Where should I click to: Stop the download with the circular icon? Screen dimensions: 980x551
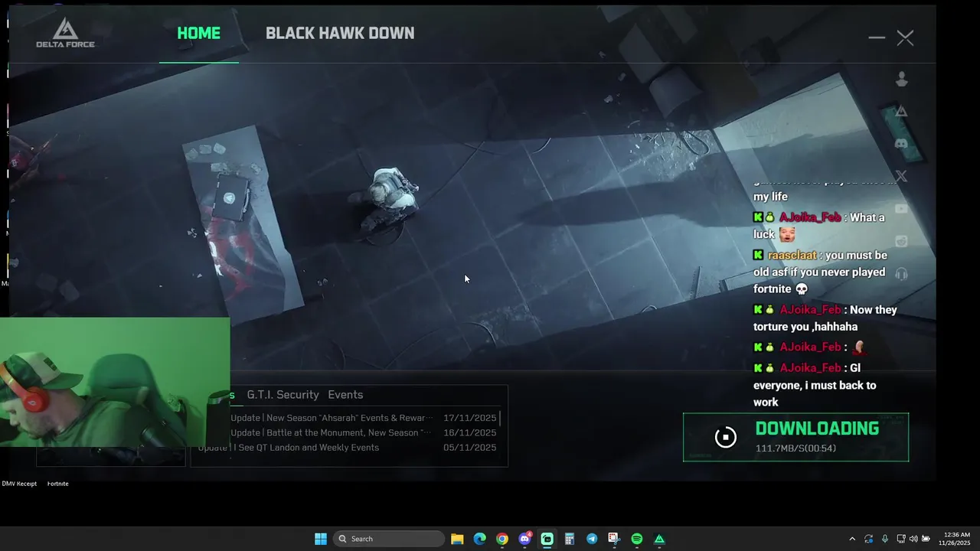[725, 437]
